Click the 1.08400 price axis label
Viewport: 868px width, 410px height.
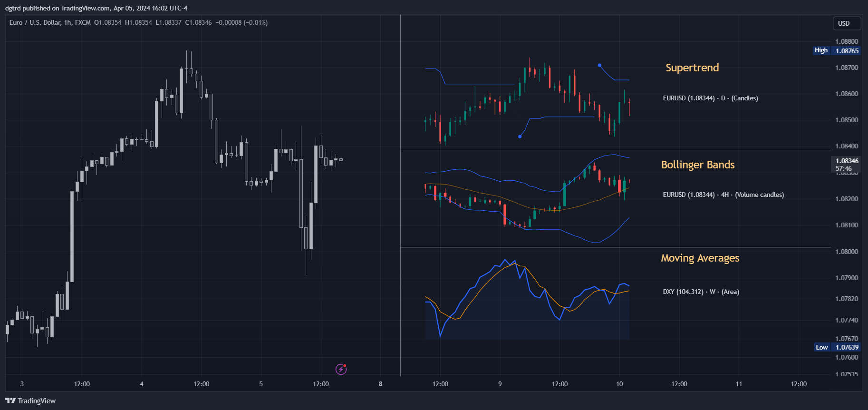tap(847, 146)
